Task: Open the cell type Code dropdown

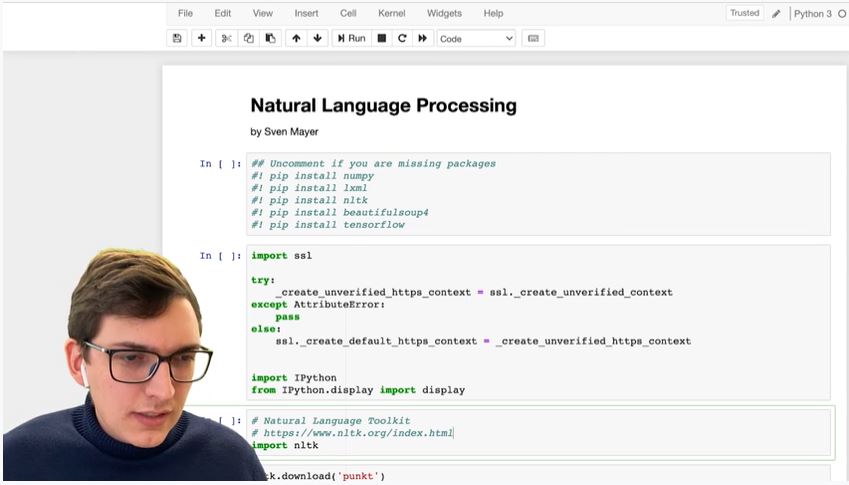Action: click(476, 38)
